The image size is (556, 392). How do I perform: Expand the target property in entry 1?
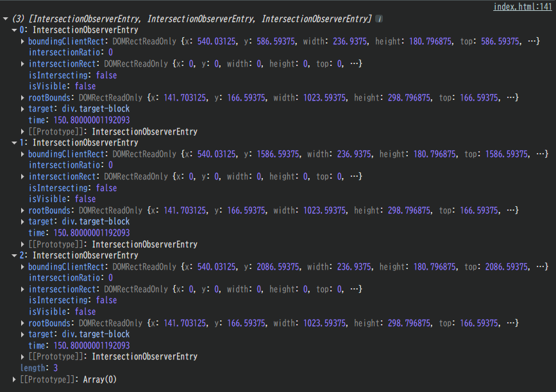[x=23, y=222]
